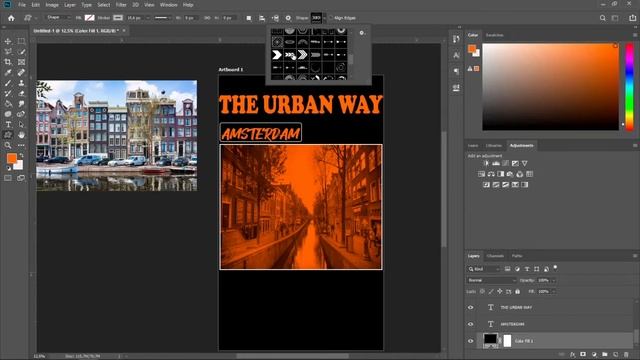The width and height of the screenshot is (640, 360).
Task: Click the orange foreground color swatch
Action: [x=11, y=158]
